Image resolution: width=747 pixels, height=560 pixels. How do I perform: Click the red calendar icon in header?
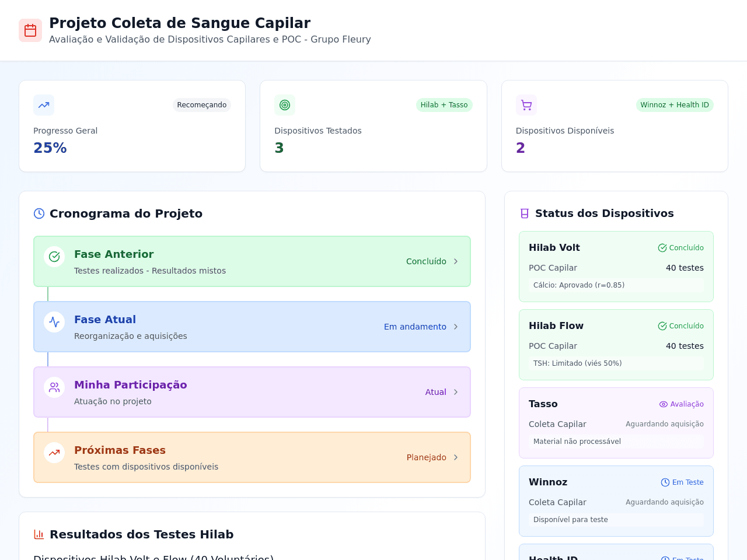point(30,30)
